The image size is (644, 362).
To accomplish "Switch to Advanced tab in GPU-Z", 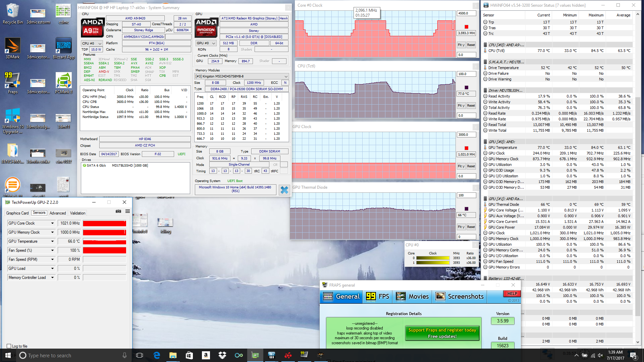I will (58, 213).
